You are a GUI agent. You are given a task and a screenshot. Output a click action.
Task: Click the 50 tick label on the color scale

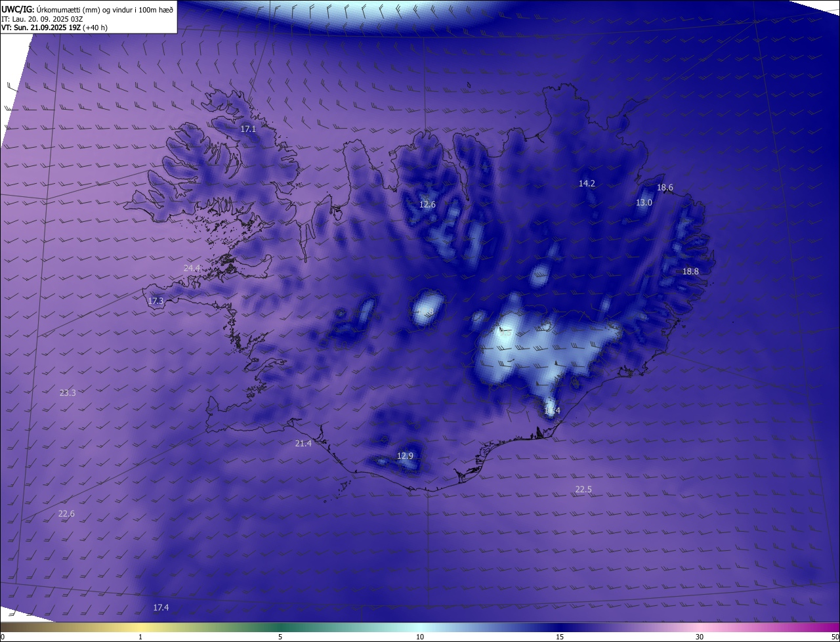click(835, 637)
